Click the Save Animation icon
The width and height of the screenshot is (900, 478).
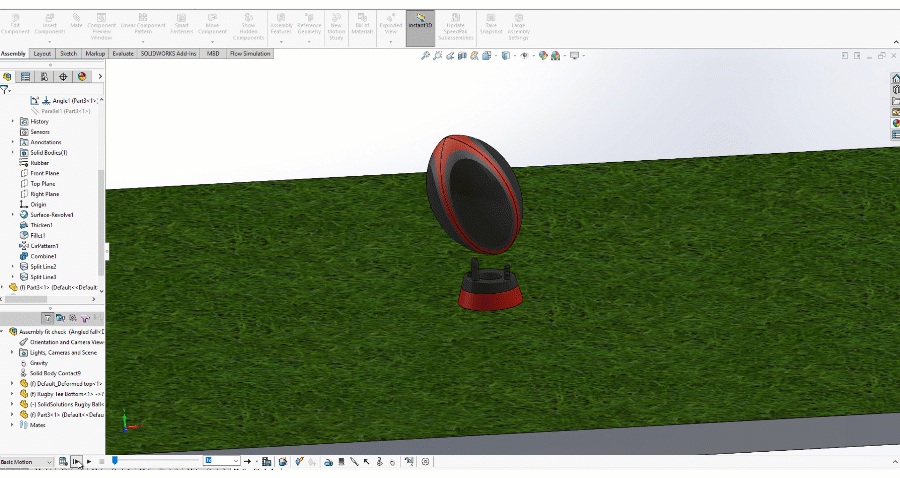click(267, 461)
